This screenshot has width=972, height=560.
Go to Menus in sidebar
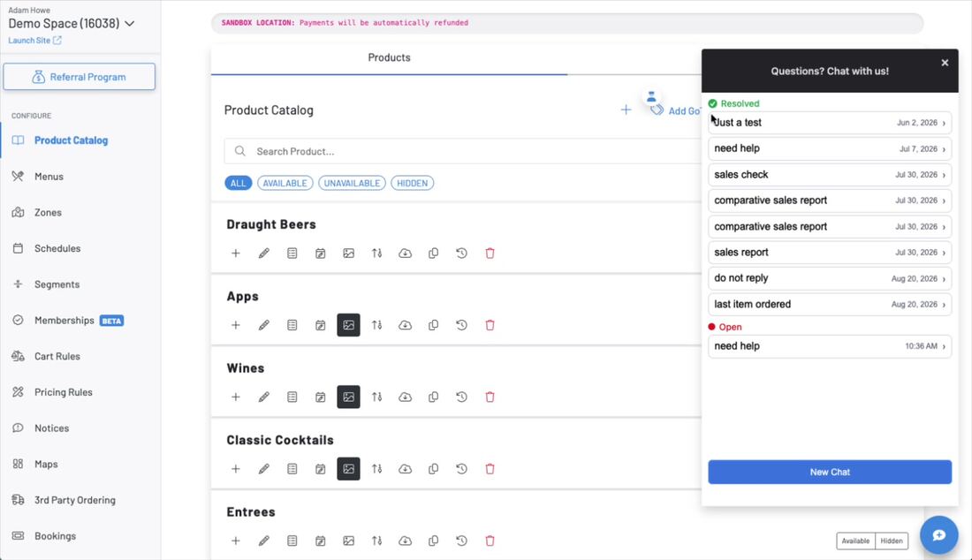click(49, 177)
